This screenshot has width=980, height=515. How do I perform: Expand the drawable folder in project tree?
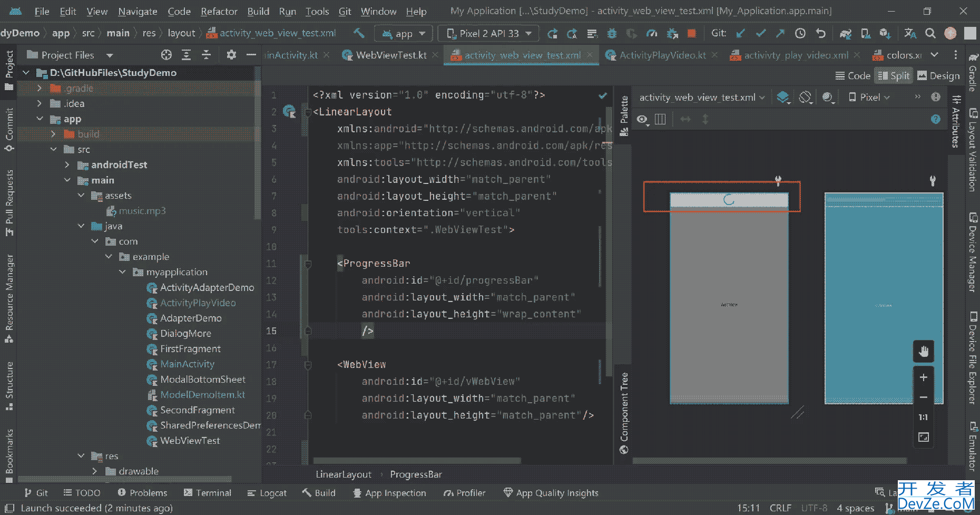point(95,471)
